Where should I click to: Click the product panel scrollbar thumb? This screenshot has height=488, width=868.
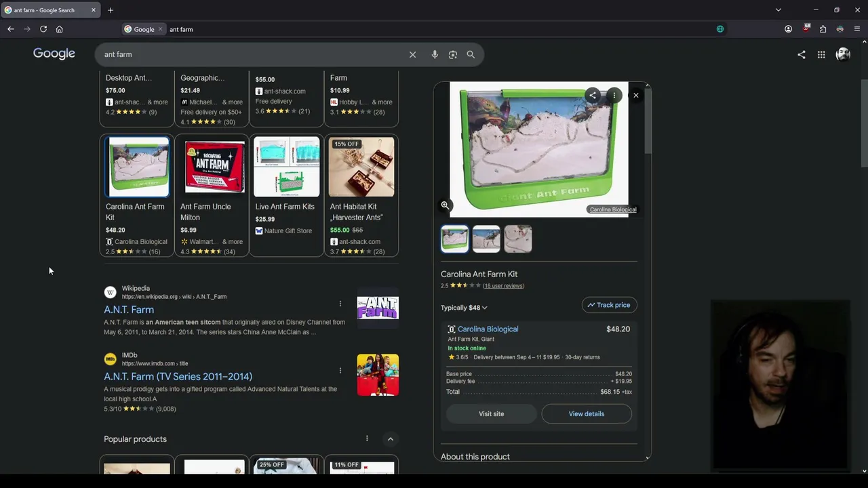pyautogui.click(x=648, y=122)
